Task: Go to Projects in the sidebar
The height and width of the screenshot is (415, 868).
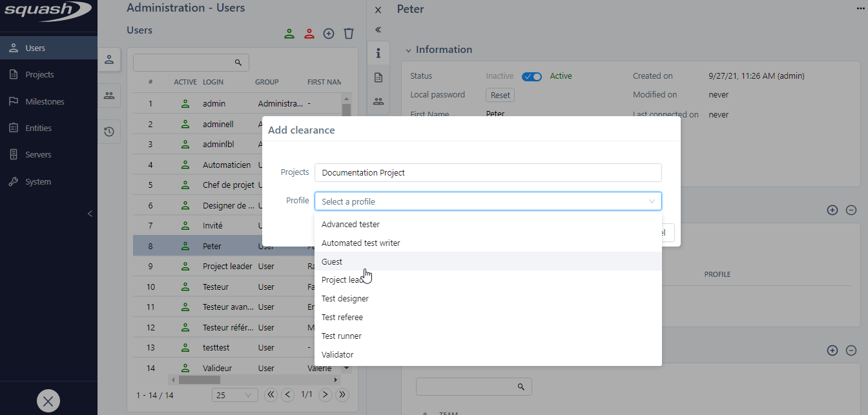Action: (39, 75)
